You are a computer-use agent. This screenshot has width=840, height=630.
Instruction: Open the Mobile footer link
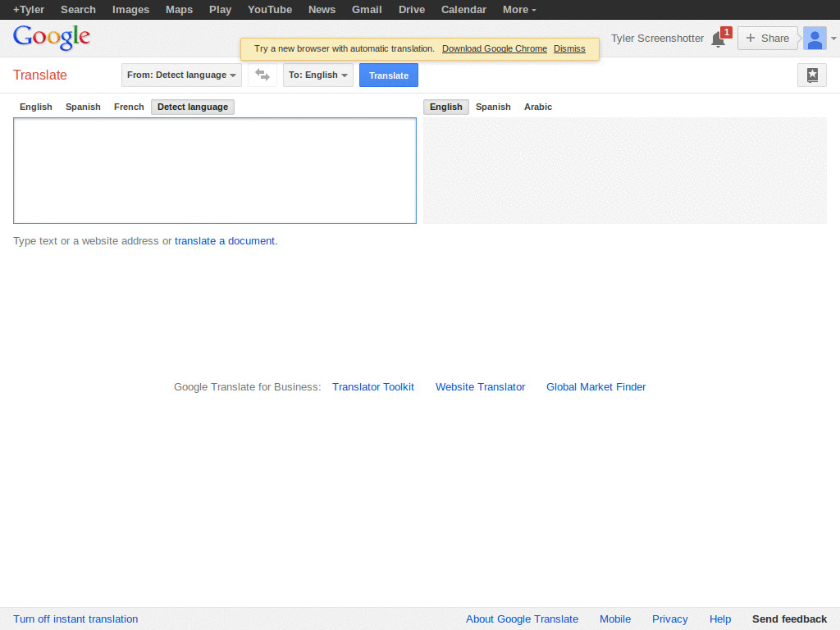[615, 619]
